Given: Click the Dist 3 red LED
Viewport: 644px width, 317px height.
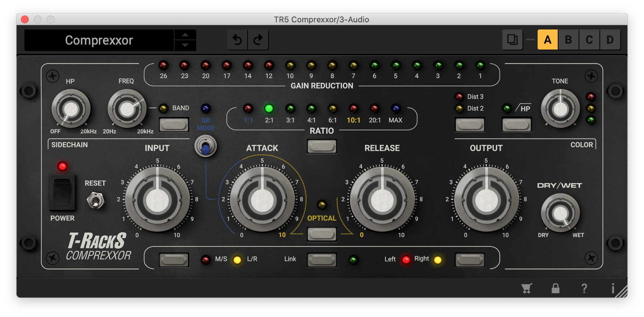Looking at the screenshot, I should [x=459, y=97].
